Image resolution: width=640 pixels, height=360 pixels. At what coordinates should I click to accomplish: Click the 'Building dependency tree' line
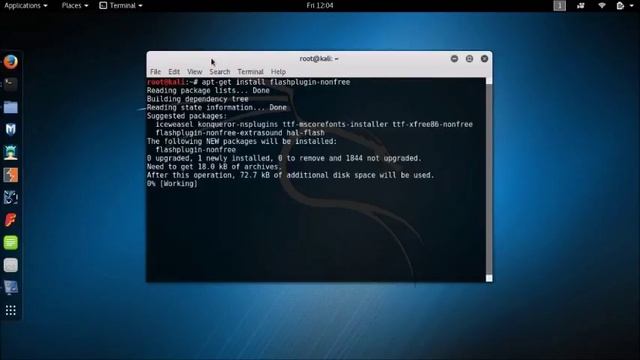[x=198, y=99]
